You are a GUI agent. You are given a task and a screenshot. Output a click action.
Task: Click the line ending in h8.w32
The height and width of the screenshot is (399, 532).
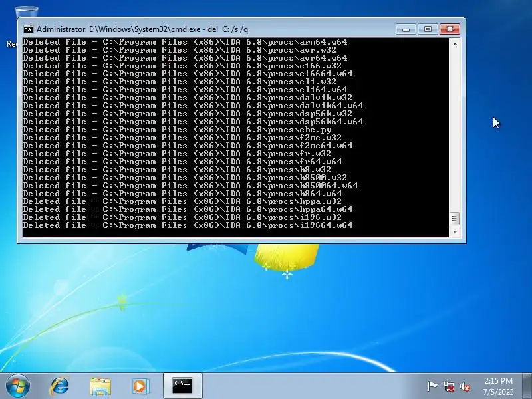coord(177,170)
